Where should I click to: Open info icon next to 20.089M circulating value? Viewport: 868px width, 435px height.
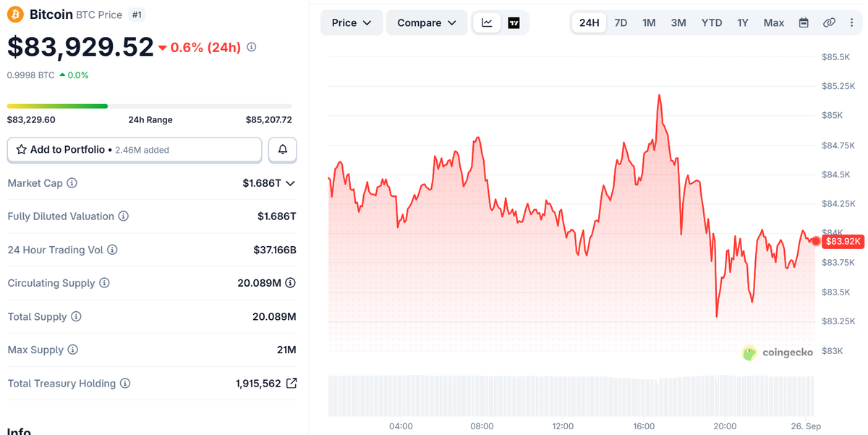point(291,283)
